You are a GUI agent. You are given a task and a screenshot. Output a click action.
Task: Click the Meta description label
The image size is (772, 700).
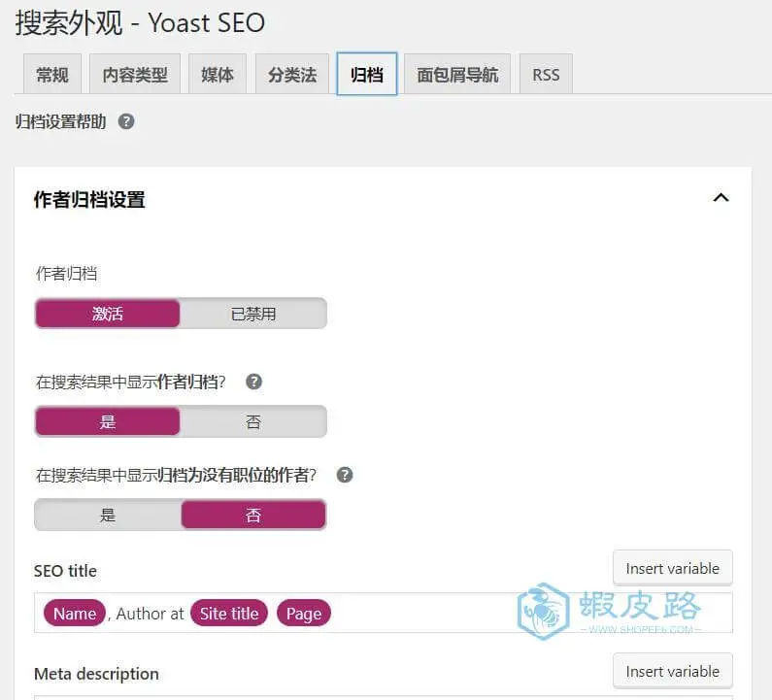(x=96, y=674)
